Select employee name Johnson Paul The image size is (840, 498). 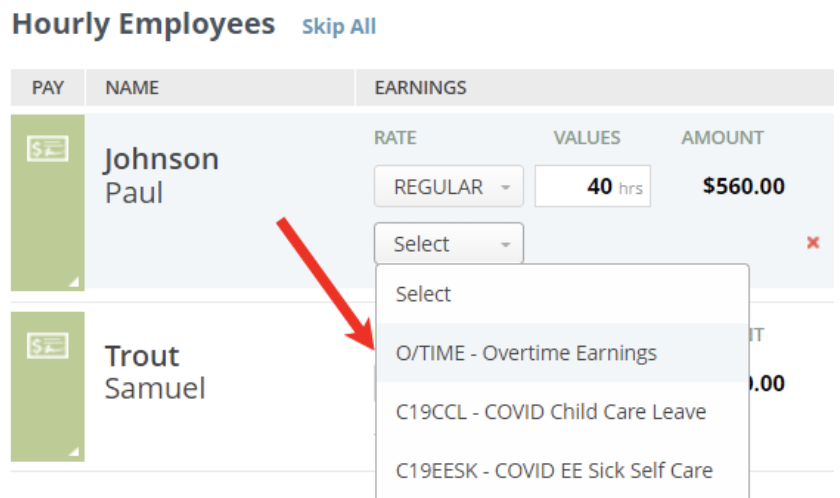click(161, 175)
